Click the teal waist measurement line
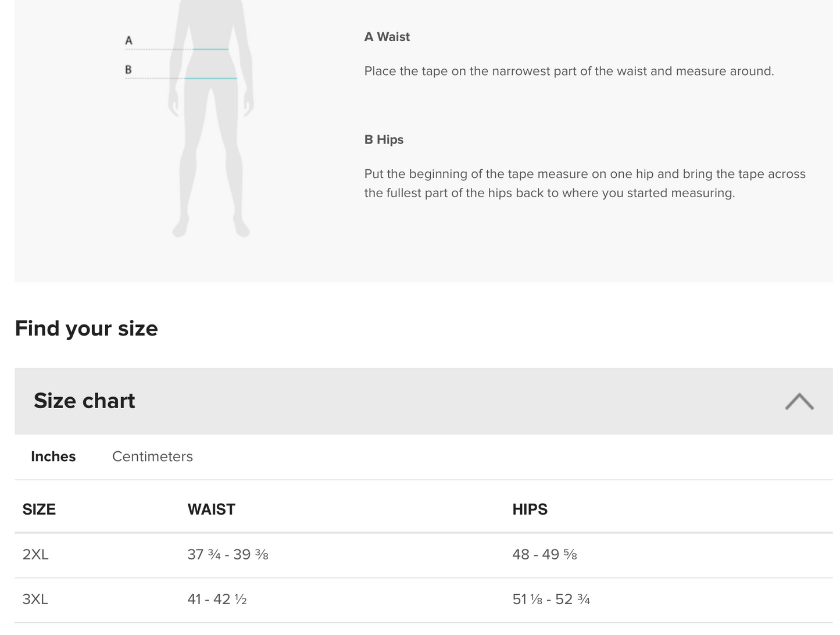 coord(210,49)
